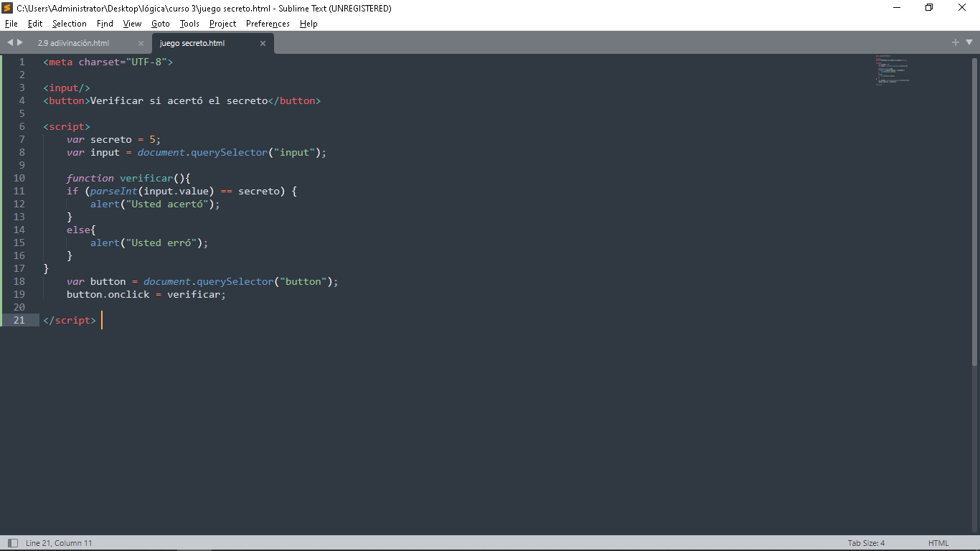Click 'button.onclick = verificar;' line
The width and height of the screenshot is (980, 551).
(146, 294)
